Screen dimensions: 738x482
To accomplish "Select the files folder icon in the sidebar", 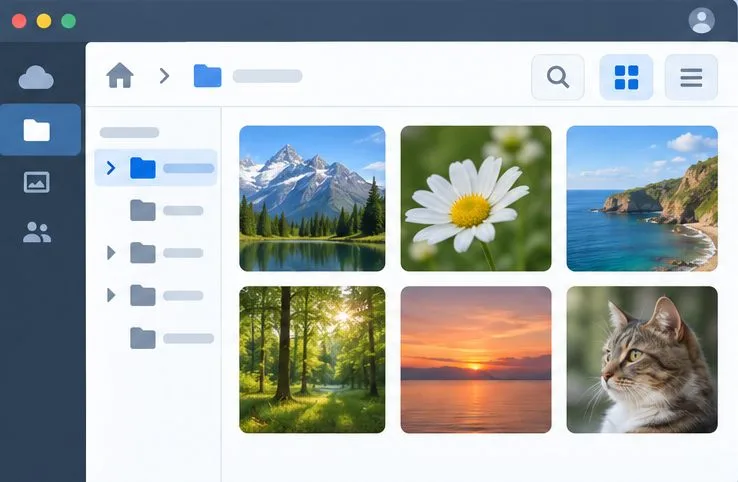I will point(37,130).
